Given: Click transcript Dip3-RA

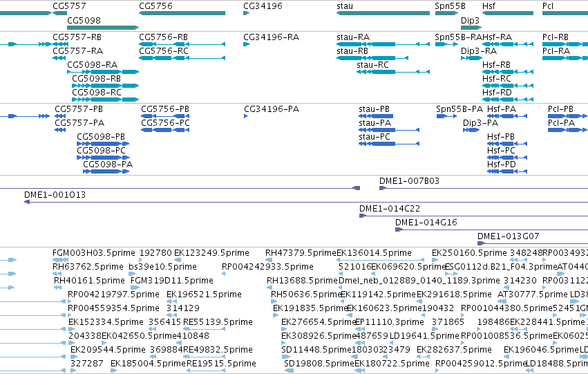Looking at the screenshot, I should [x=479, y=51].
